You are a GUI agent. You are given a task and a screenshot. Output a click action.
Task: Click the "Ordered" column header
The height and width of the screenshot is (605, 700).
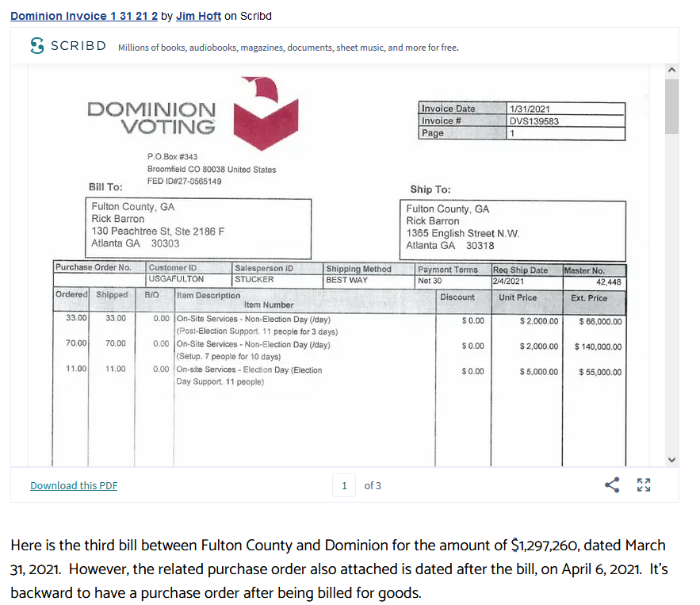pos(71,295)
